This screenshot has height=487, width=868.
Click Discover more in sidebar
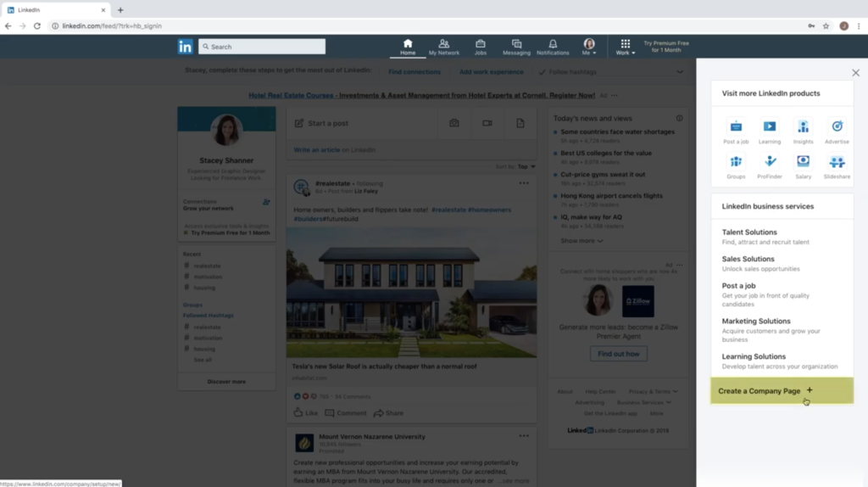[226, 382]
